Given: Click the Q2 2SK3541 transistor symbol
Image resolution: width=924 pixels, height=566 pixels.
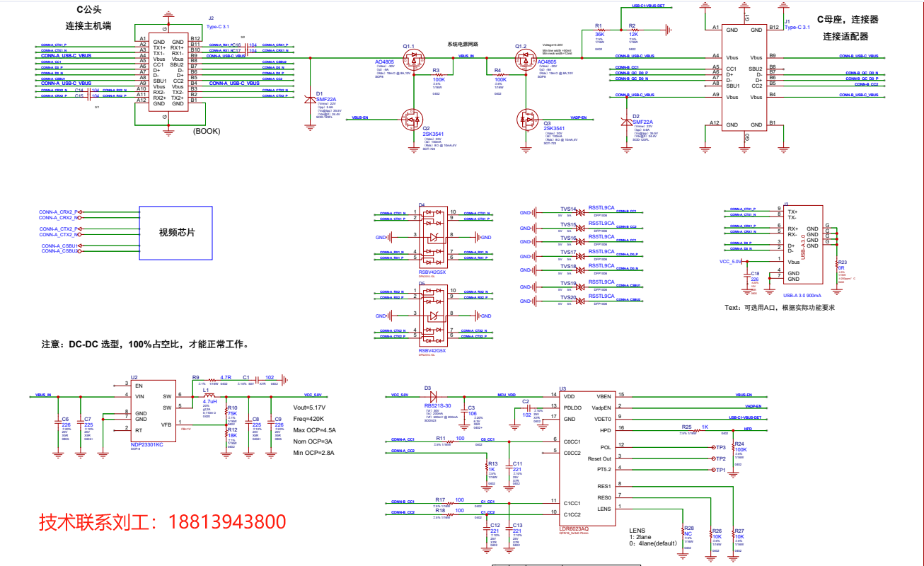Looking at the screenshot, I should tap(412, 120).
